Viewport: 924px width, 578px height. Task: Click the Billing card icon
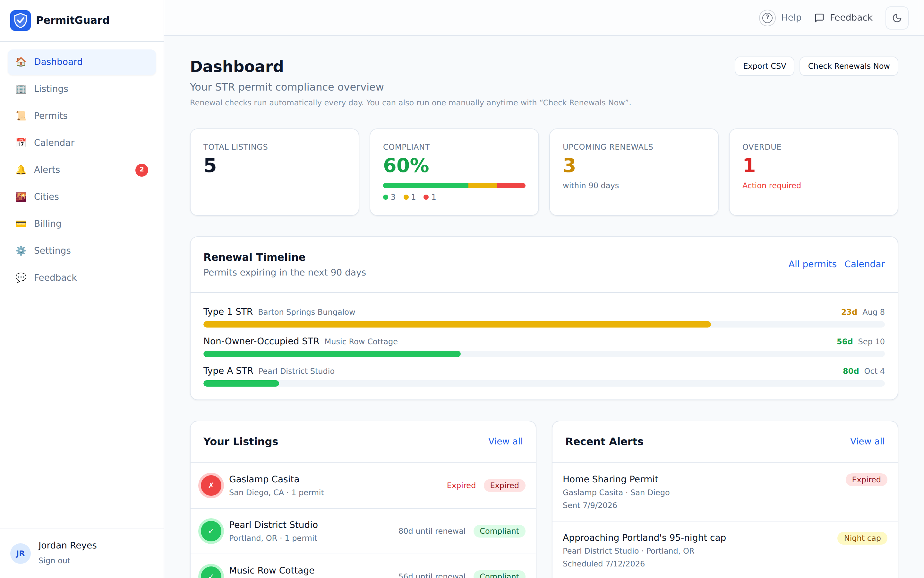(21, 223)
